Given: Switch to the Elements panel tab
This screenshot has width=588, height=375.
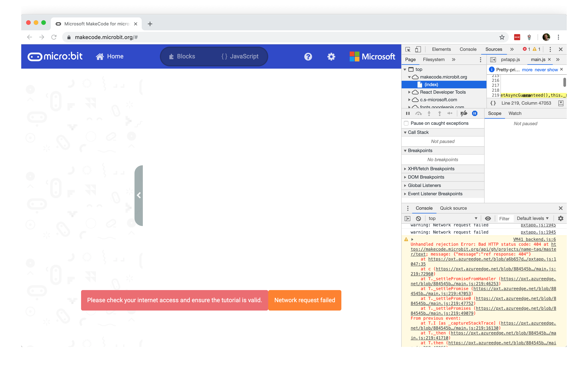Looking at the screenshot, I should pos(441,49).
